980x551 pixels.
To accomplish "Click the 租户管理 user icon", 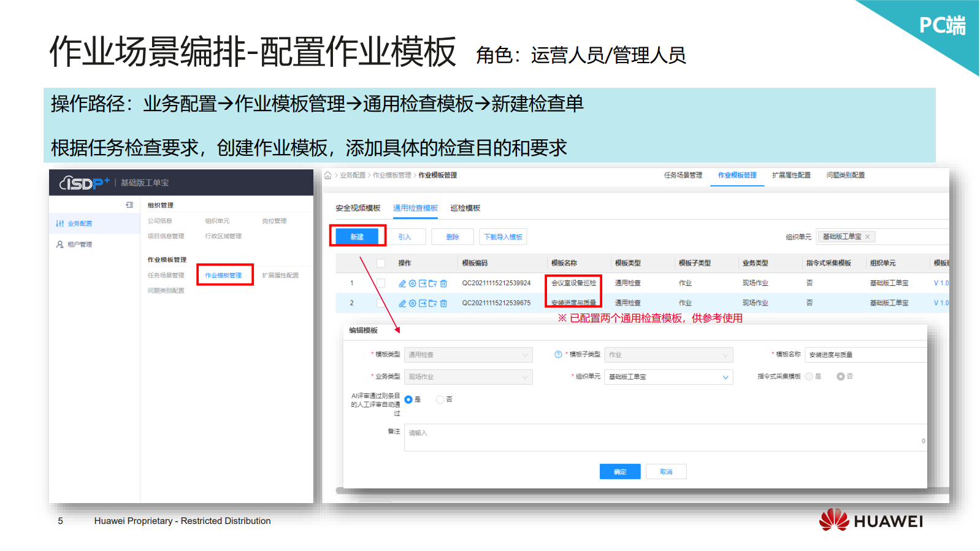I will 59,244.
